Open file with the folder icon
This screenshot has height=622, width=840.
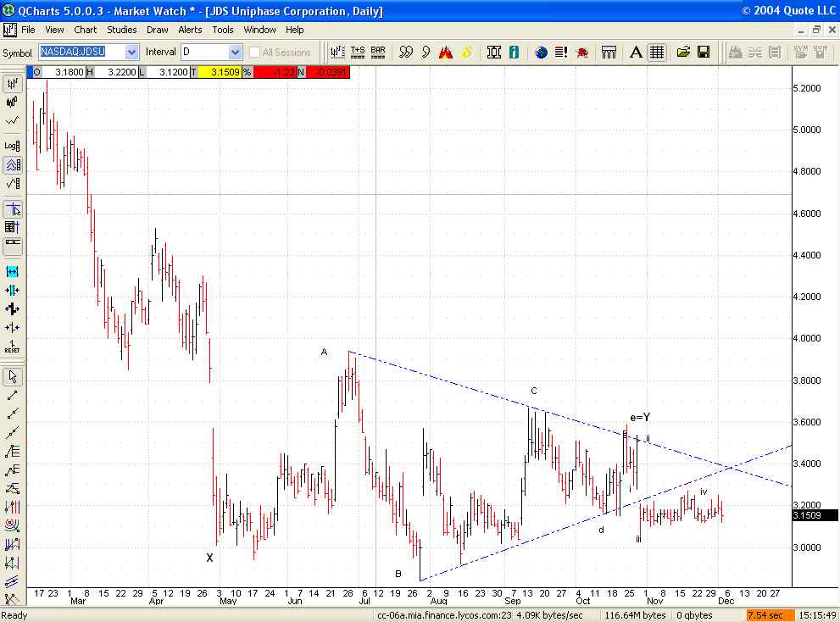coord(683,53)
